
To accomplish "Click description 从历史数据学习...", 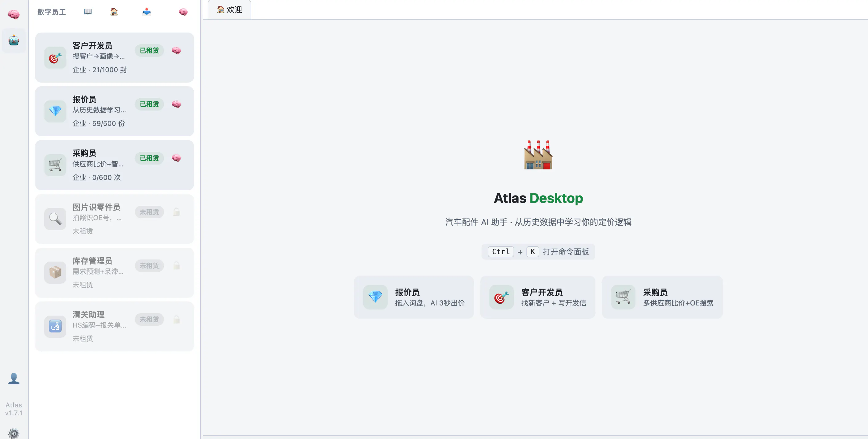I will 100,110.
